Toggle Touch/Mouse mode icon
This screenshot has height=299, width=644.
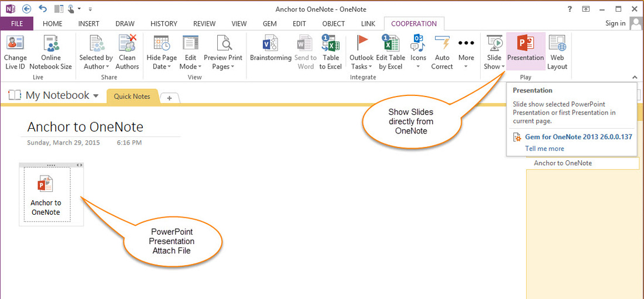[72, 9]
